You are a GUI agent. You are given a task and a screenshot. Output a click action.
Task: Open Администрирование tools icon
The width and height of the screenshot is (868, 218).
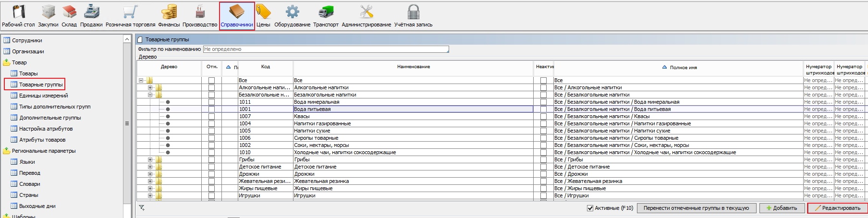pos(366,12)
